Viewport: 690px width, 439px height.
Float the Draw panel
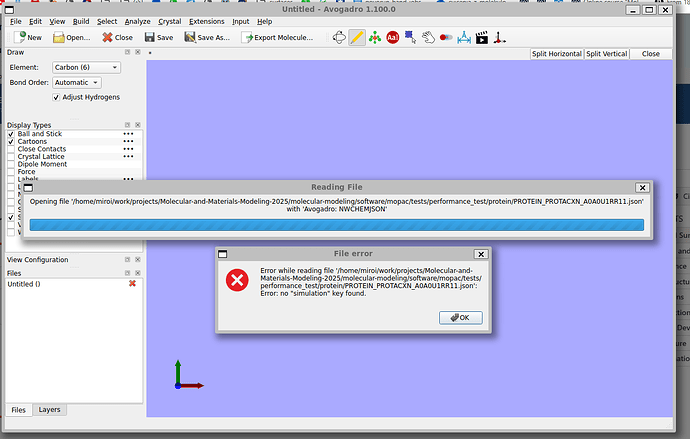tap(127, 52)
